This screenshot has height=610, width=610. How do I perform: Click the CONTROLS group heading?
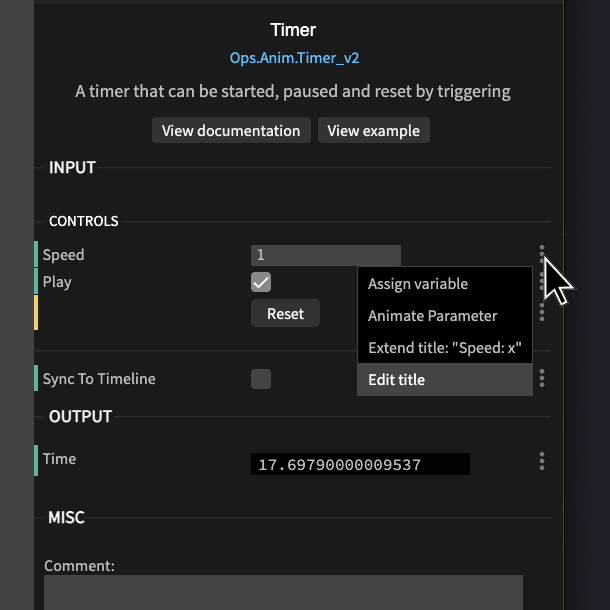(84, 221)
